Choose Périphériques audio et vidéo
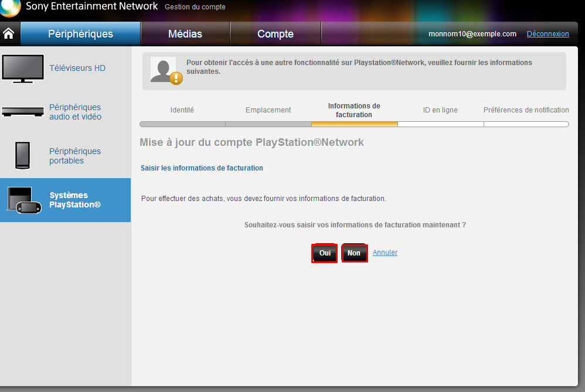 pos(75,112)
